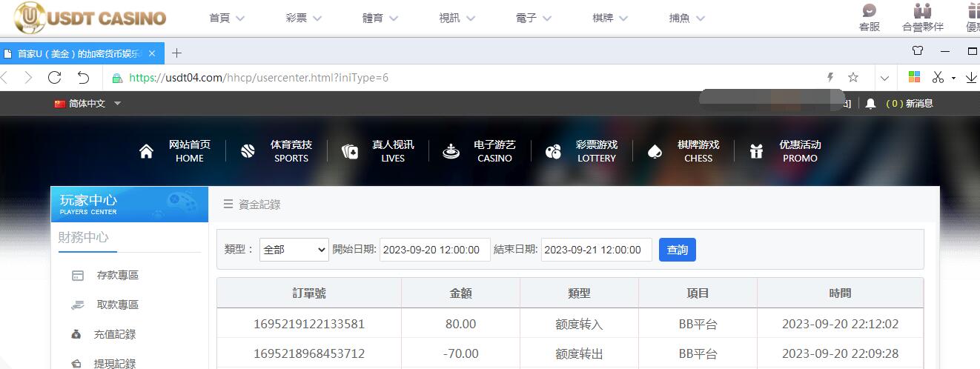Click the 额度转入 type cell
The height and width of the screenshot is (369, 980).
click(580, 324)
